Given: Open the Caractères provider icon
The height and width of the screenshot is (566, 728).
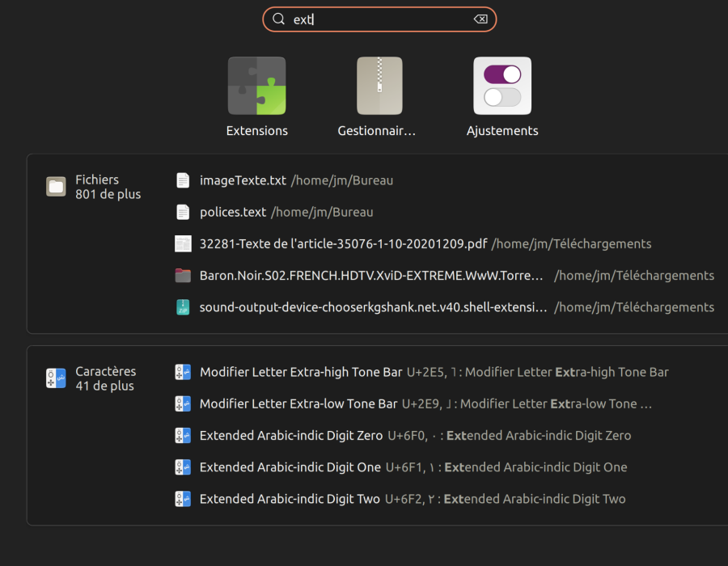Looking at the screenshot, I should pos(56,378).
